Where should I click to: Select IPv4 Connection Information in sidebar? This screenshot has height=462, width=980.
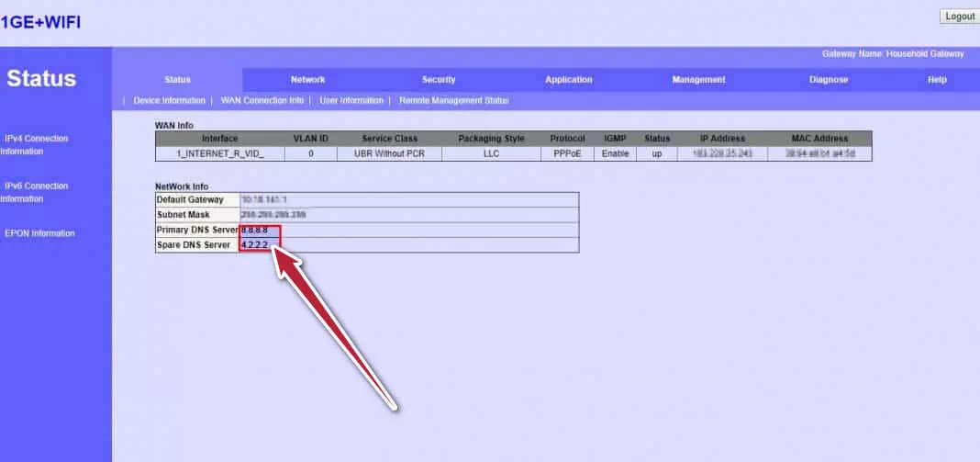[x=34, y=144]
